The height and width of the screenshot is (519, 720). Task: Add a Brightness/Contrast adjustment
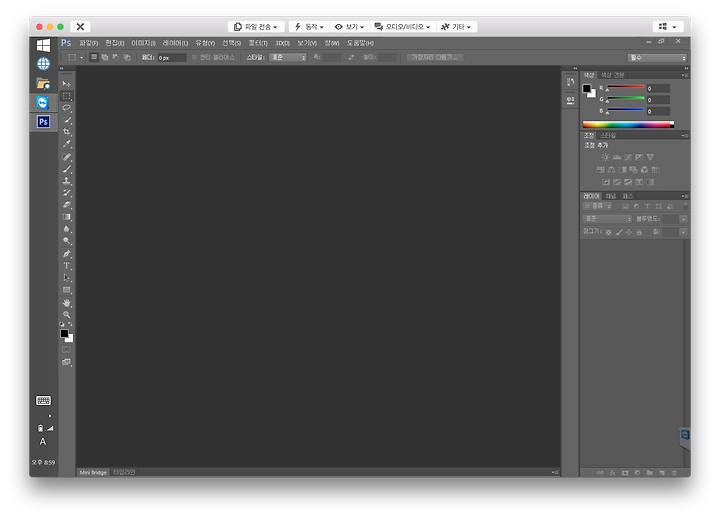[606, 157]
